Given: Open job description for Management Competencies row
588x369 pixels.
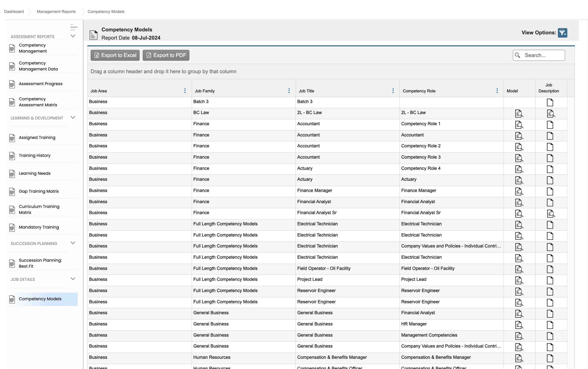Looking at the screenshot, I should coord(550,336).
